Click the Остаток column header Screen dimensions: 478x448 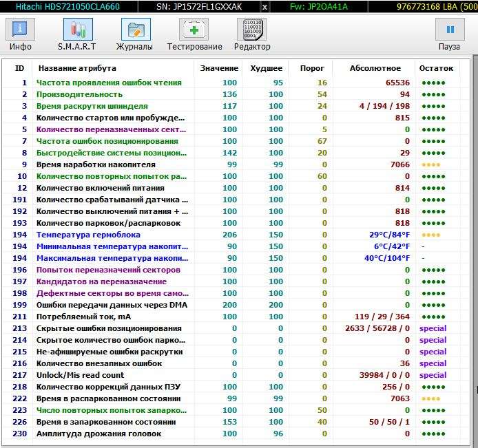click(x=436, y=68)
